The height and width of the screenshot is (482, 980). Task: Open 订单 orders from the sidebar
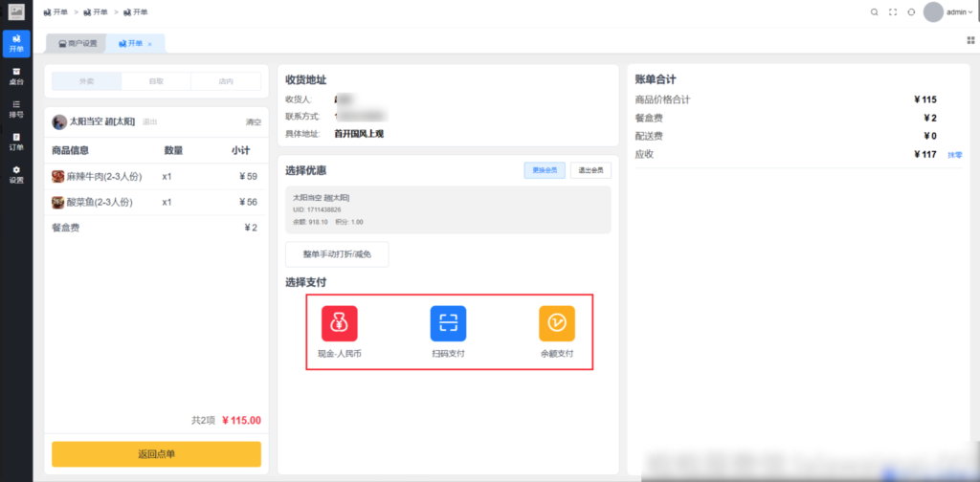coord(16,142)
